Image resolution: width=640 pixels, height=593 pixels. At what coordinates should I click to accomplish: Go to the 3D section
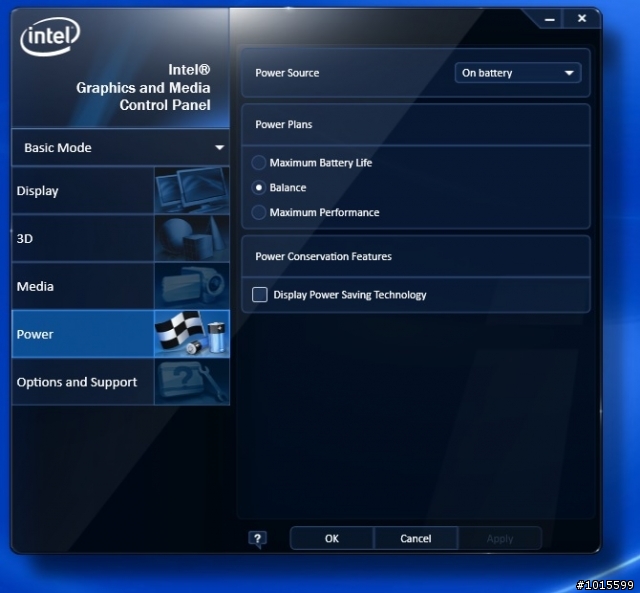point(83,238)
